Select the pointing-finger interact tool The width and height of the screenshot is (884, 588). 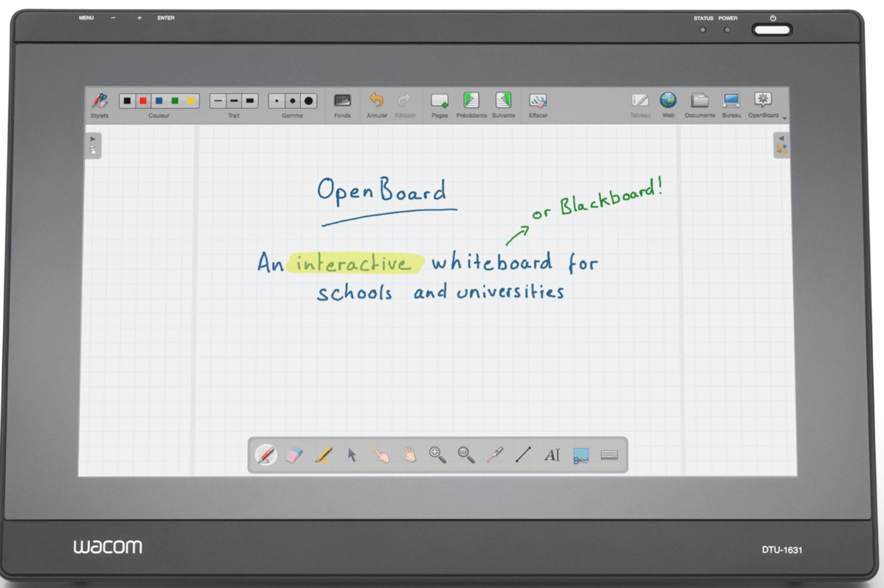click(x=380, y=455)
